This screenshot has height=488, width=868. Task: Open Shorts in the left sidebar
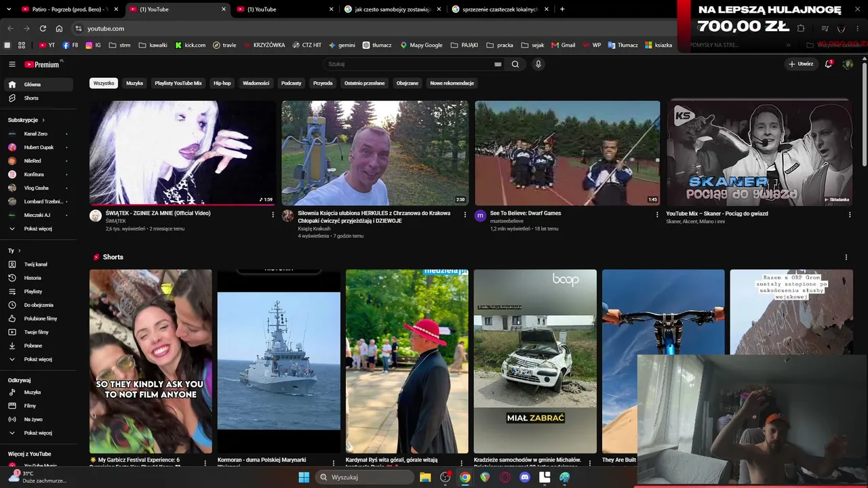tap(38, 98)
